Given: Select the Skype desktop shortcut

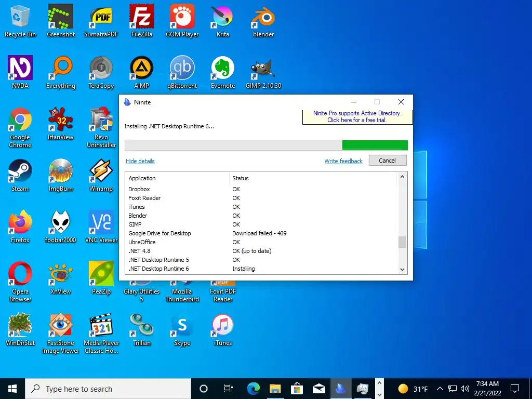Looking at the screenshot, I should 182,329.
